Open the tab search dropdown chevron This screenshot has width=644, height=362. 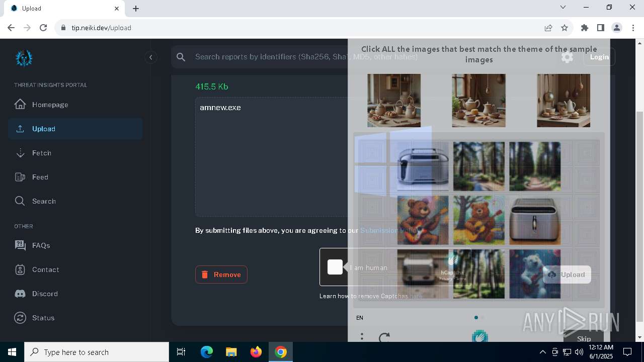(x=563, y=8)
